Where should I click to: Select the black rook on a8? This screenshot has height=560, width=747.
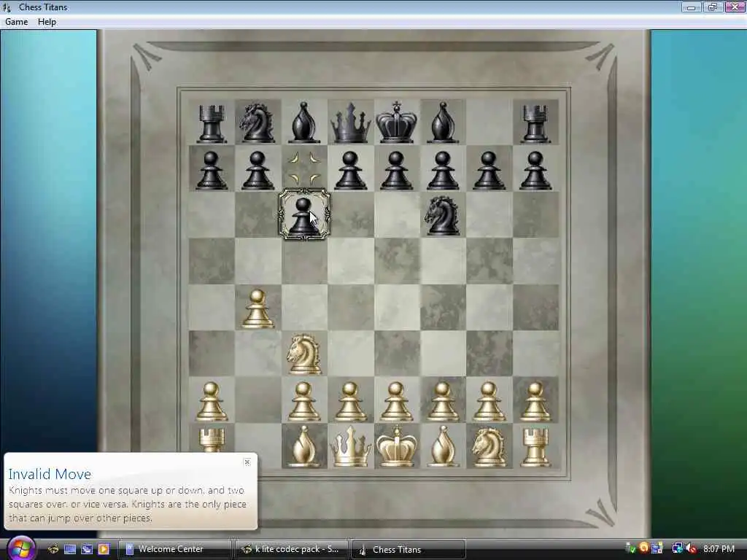[212, 124]
